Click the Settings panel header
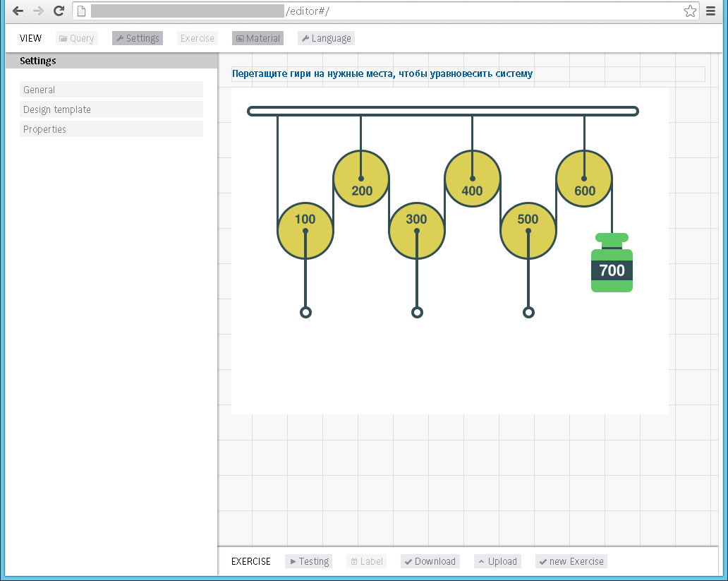728x581 pixels. [x=111, y=61]
